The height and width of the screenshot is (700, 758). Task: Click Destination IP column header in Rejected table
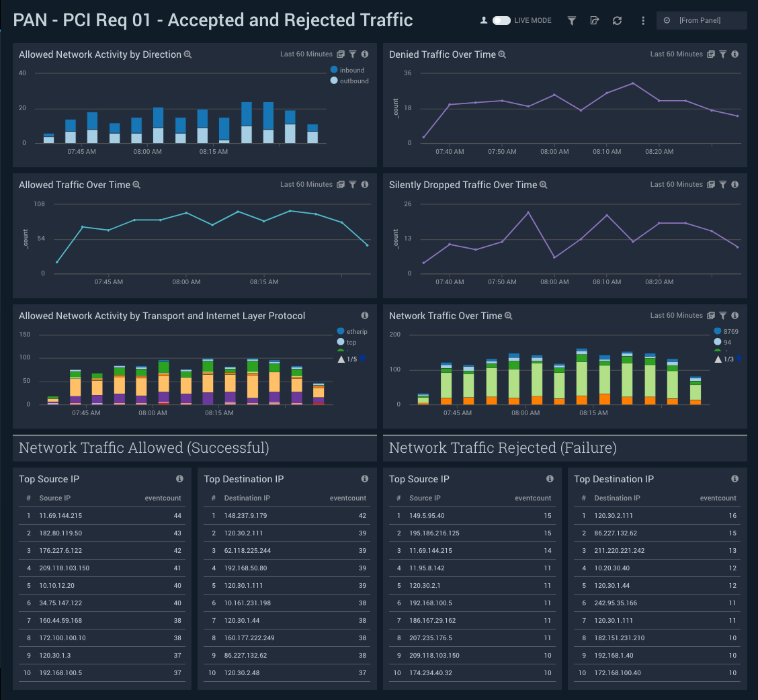[617, 498]
